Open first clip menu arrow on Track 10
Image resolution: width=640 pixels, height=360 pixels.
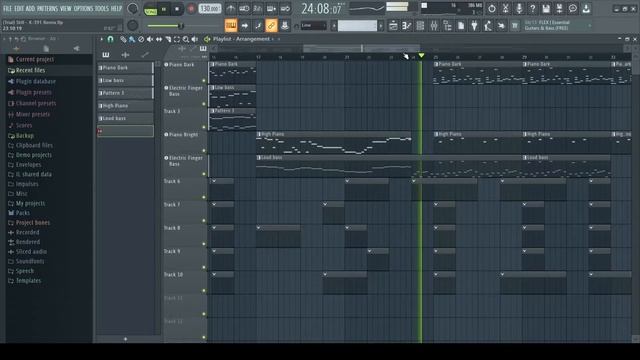click(x=214, y=274)
